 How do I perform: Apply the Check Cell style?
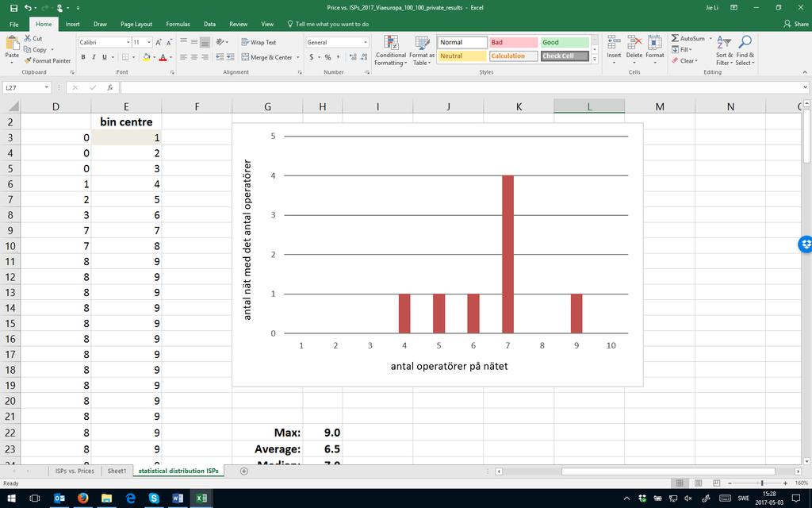click(565, 56)
